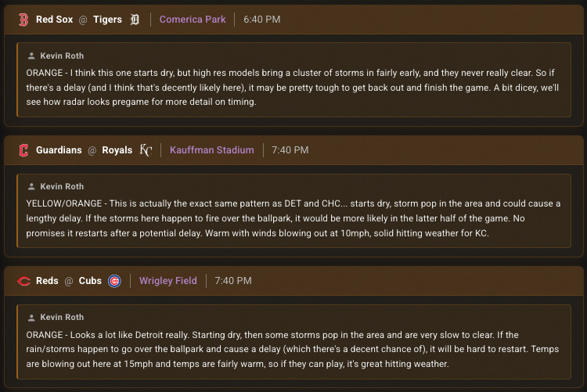Click the Royals KC logo

pyautogui.click(x=146, y=150)
